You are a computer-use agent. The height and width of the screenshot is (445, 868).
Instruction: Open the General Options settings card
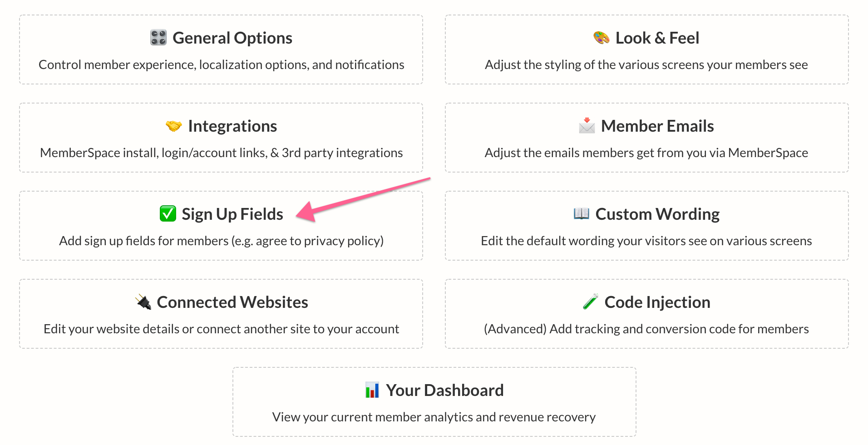pos(221,50)
